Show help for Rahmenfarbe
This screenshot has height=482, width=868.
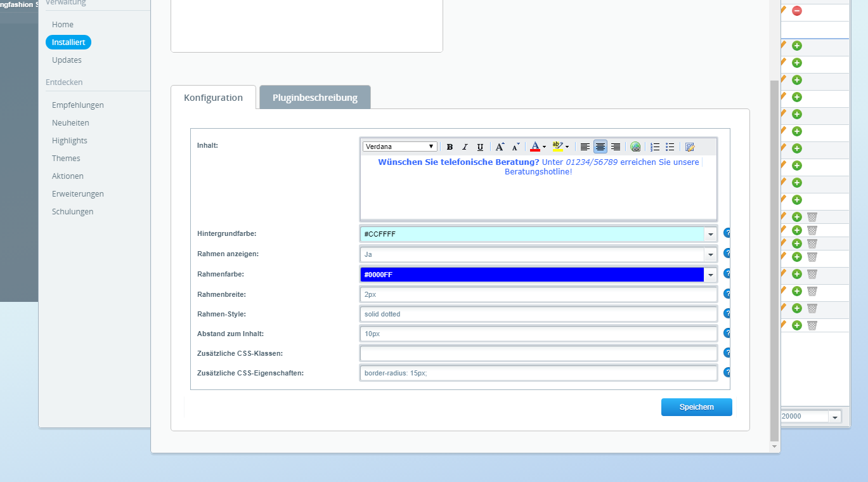coord(727,273)
